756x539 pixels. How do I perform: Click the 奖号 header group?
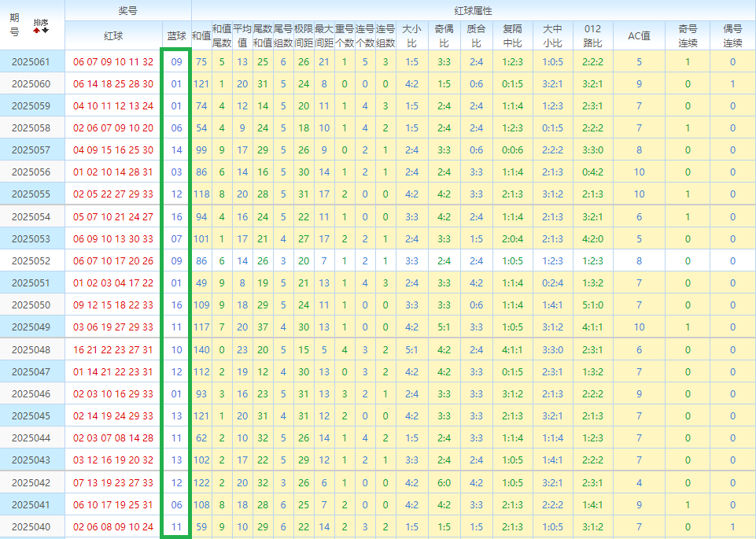[x=127, y=10]
